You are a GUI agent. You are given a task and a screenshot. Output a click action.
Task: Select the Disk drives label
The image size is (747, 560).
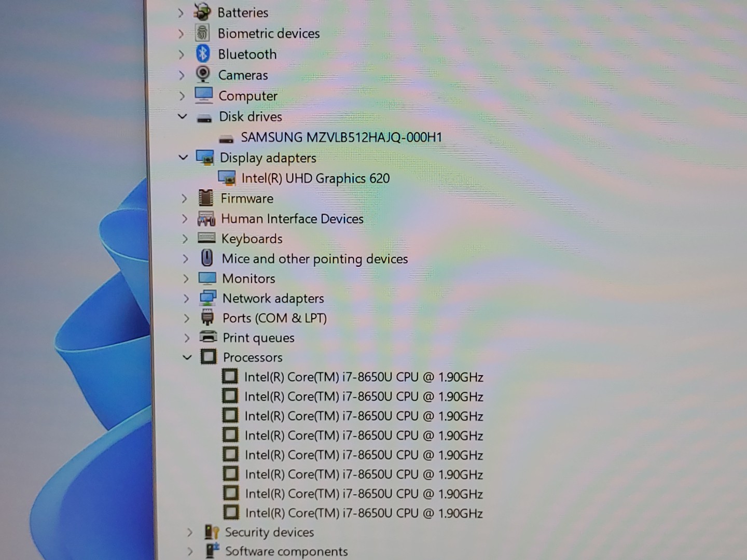(251, 116)
